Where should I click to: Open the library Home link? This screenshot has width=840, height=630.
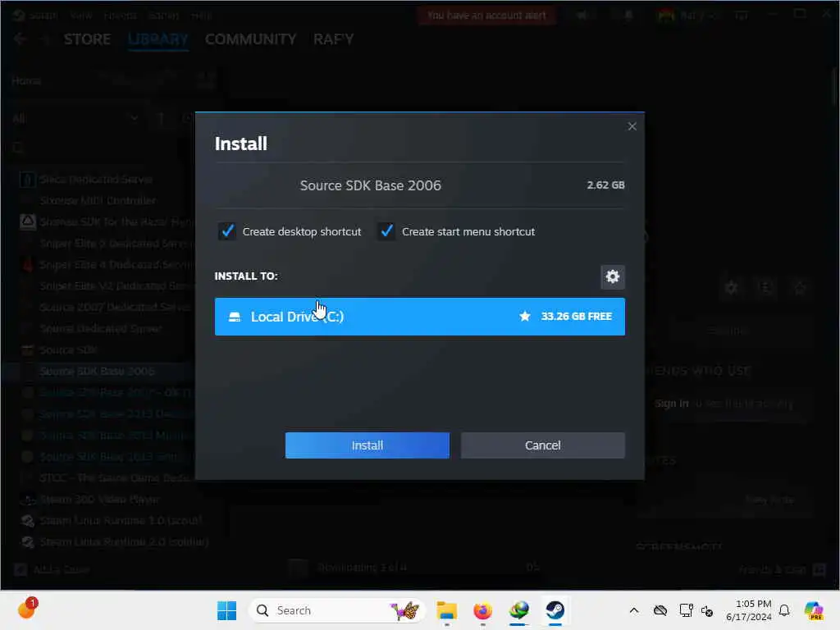coord(26,81)
